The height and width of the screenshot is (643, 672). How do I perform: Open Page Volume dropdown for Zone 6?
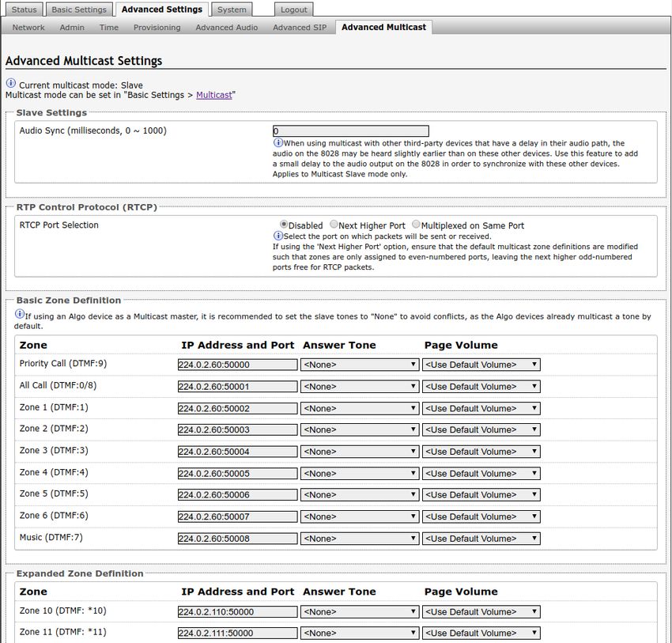pyautogui.click(x=481, y=517)
